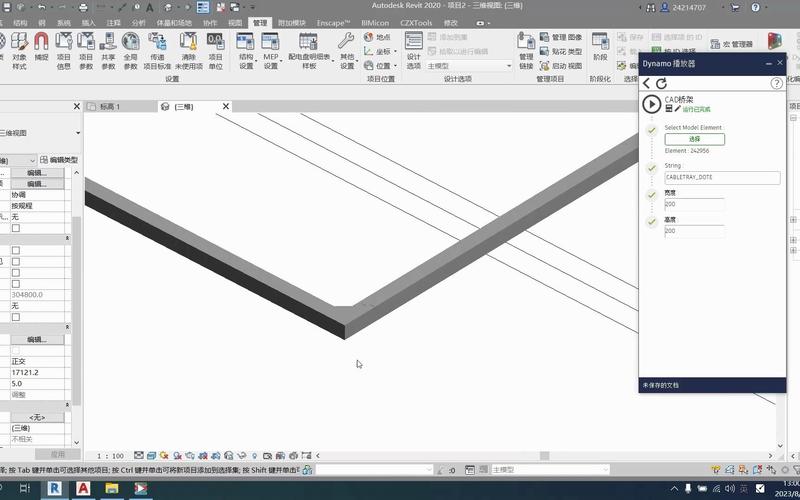Click 启动视图 (Starting View)
The width and height of the screenshot is (800, 500).
tap(561, 66)
